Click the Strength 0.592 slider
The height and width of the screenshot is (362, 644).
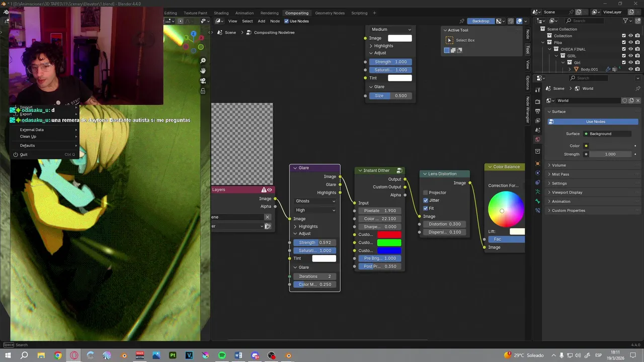(315, 242)
